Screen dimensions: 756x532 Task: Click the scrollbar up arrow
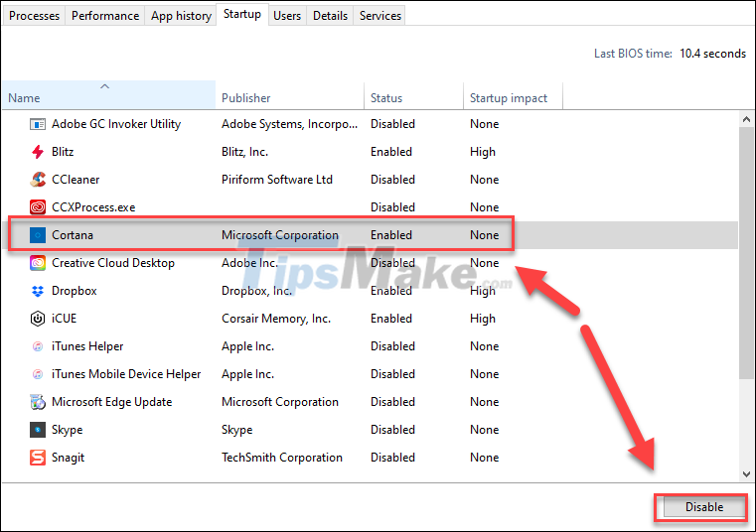(x=746, y=119)
